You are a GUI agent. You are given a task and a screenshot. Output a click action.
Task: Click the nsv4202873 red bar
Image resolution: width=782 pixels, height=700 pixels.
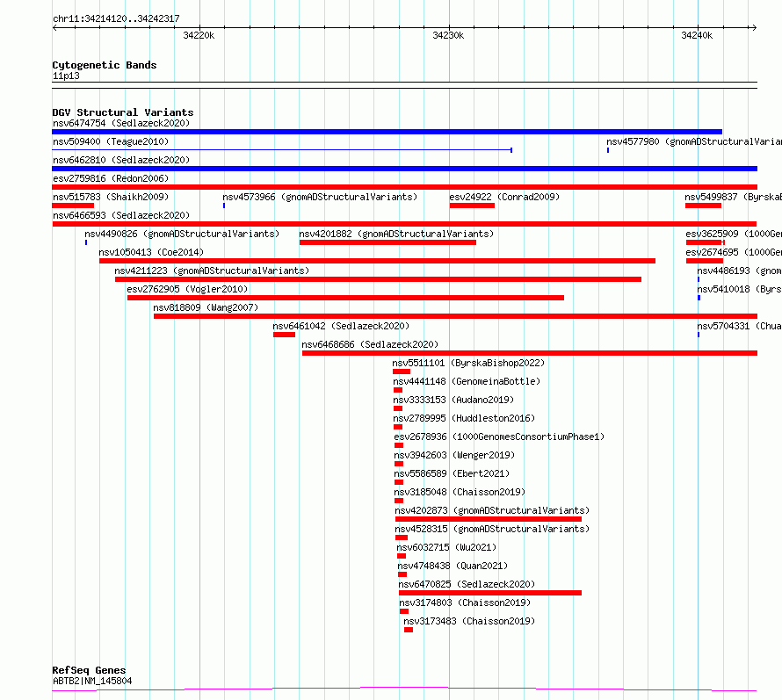click(x=489, y=520)
